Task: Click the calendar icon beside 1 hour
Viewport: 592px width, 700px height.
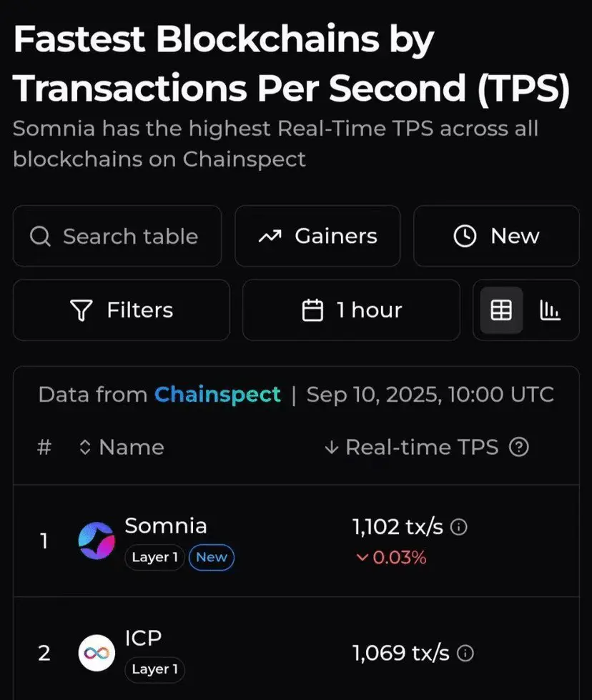Action: 312,310
